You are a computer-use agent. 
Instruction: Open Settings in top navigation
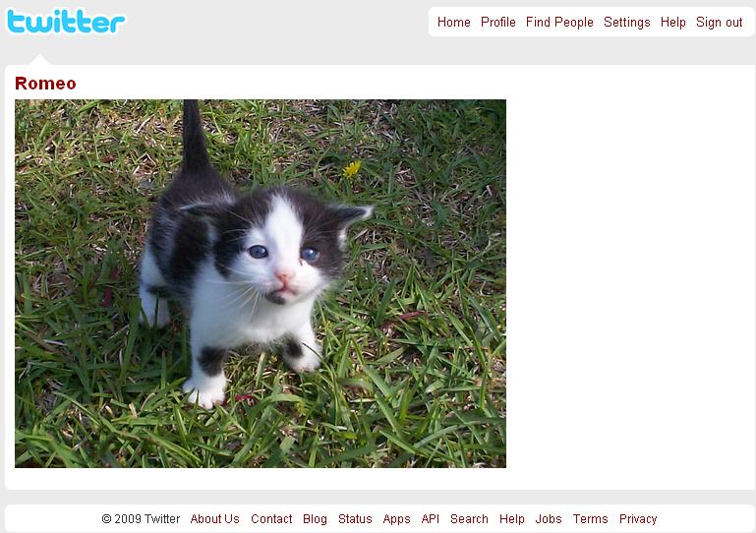pyautogui.click(x=627, y=23)
